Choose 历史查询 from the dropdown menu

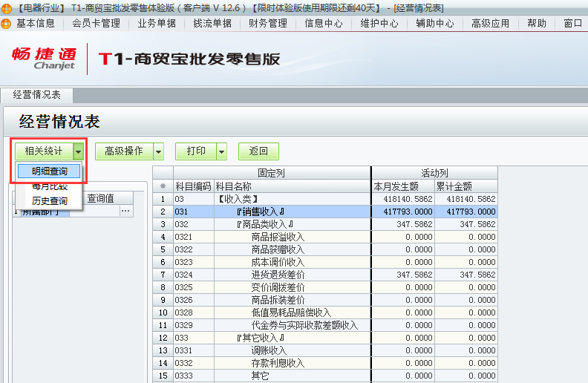tap(49, 200)
